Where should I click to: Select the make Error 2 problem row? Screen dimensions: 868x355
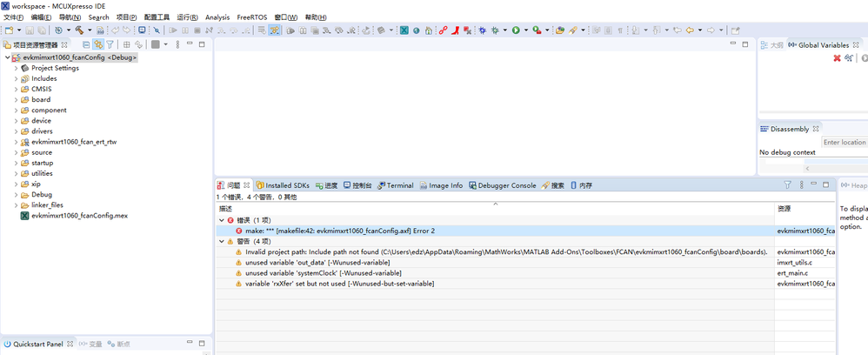coord(525,231)
